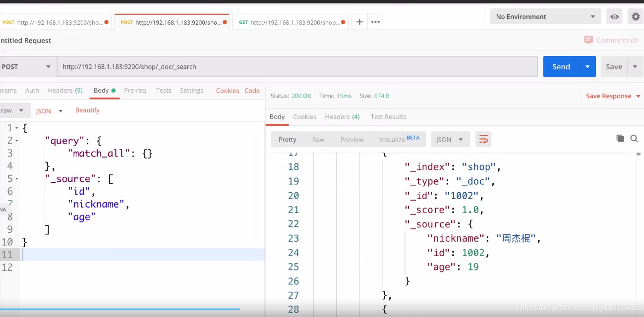The height and width of the screenshot is (317, 644).
Task: Click the empty line 11 in body editor
Action: tap(143, 255)
